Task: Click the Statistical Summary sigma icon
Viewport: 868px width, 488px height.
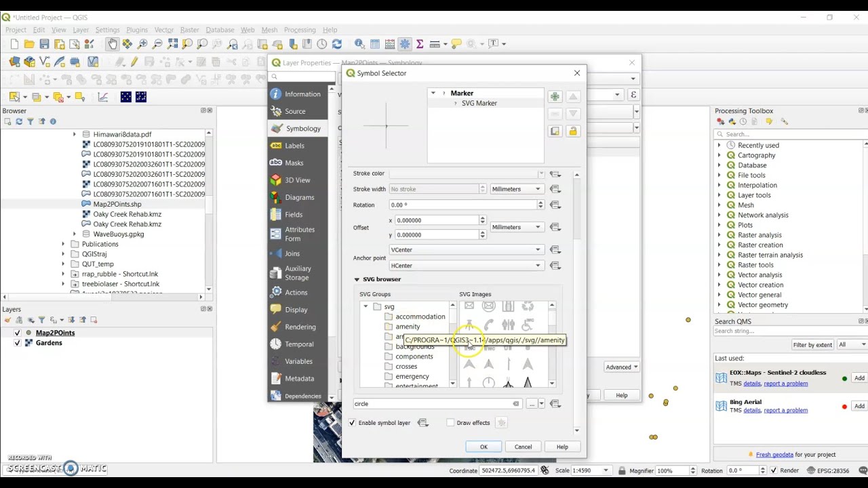Action: (x=420, y=44)
